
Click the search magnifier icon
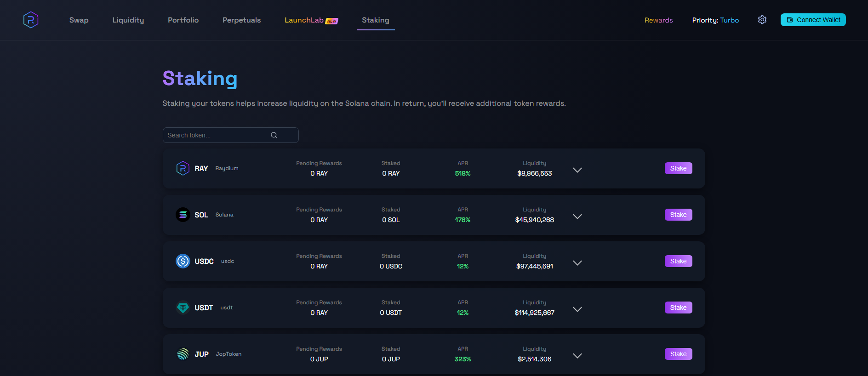(274, 135)
